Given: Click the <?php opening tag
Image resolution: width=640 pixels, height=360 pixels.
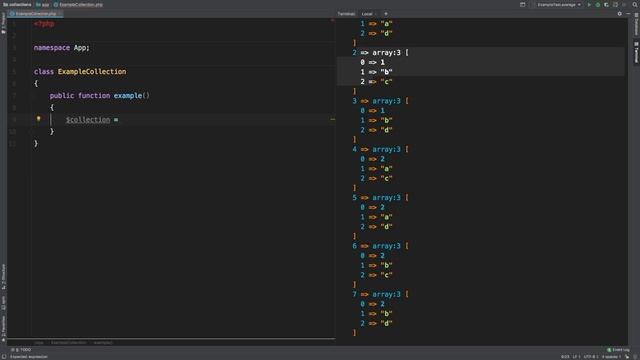Looking at the screenshot, I should (x=44, y=24).
